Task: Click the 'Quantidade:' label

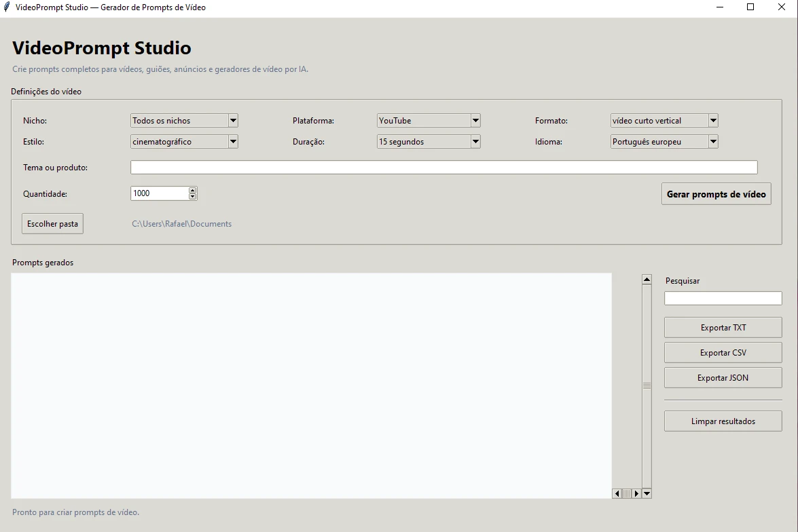Action: click(x=45, y=194)
